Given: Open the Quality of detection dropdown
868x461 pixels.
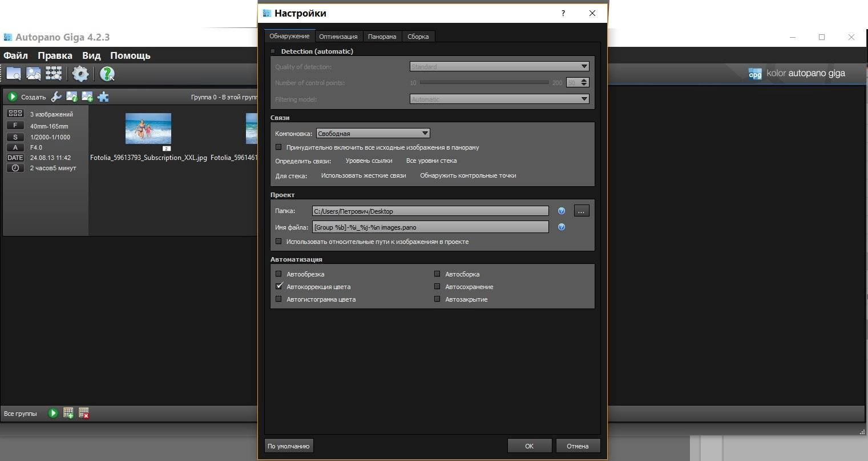Looking at the screenshot, I should coord(499,67).
